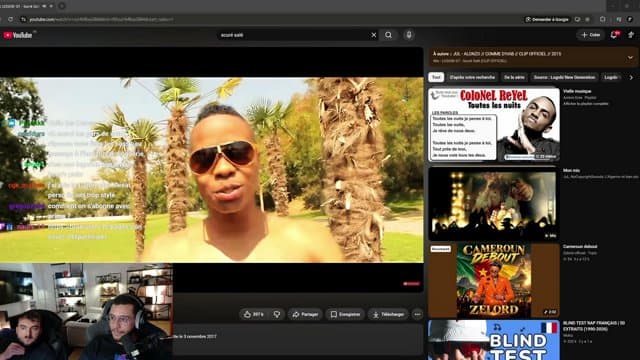The width and height of the screenshot is (640, 360).
Task: Select the 'D'après votre recherche' chip
Action: 472,77
